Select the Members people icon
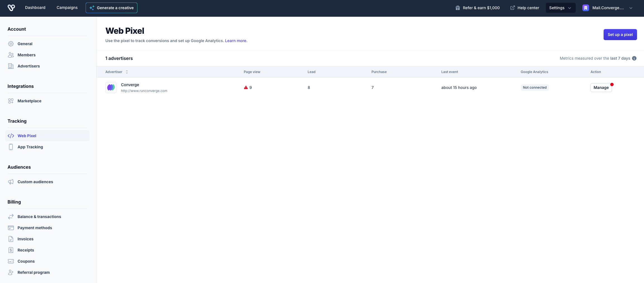 tap(11, 55)
